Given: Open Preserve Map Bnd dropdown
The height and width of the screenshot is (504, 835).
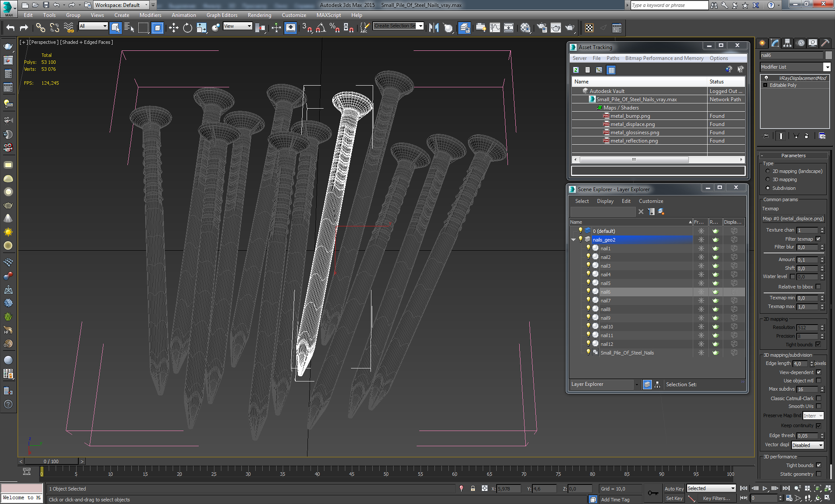Looking at the screenshot, I should [813, 416].
